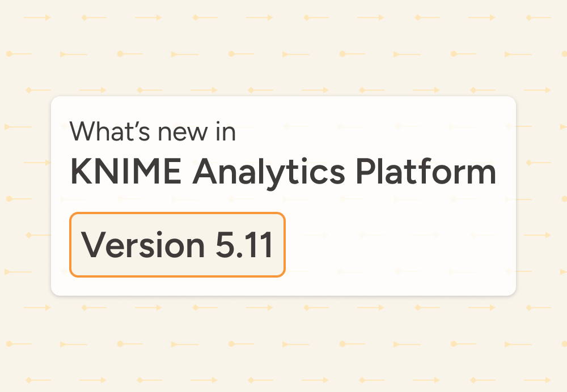Click the orange border of the version badge
Viewport: 567px width, 392px height.
point(177,214)
